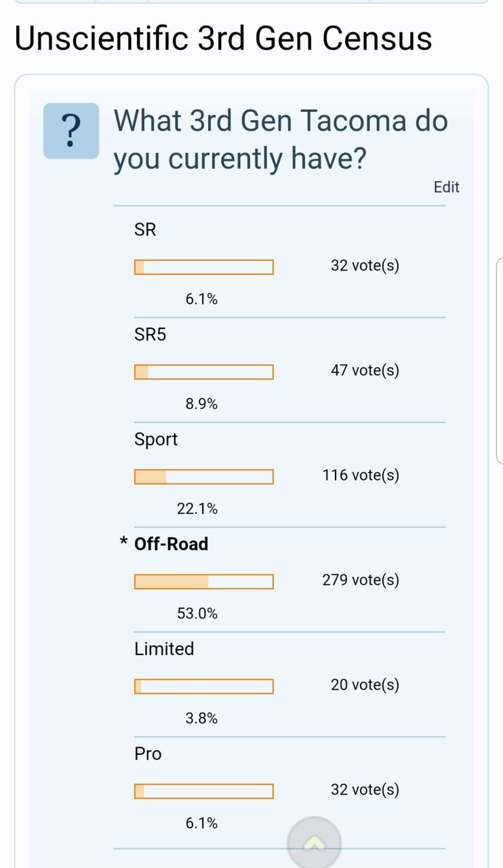This screenshot has height=868, width=503.
Task: Open the 32 vote(s) list for Pro
Action: [x=365, y=789]
